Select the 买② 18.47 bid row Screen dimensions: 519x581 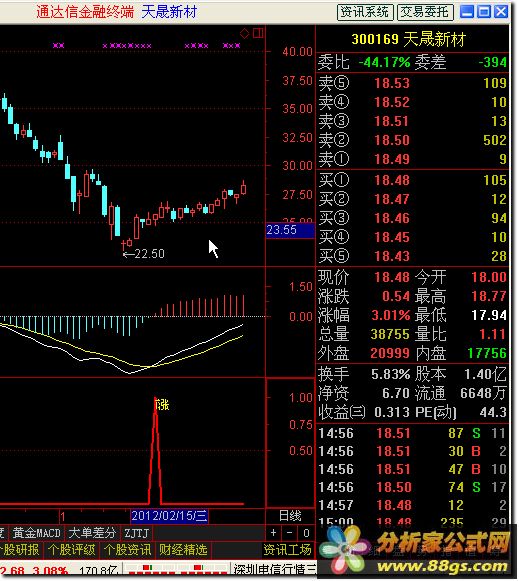(x=412, y=199)
